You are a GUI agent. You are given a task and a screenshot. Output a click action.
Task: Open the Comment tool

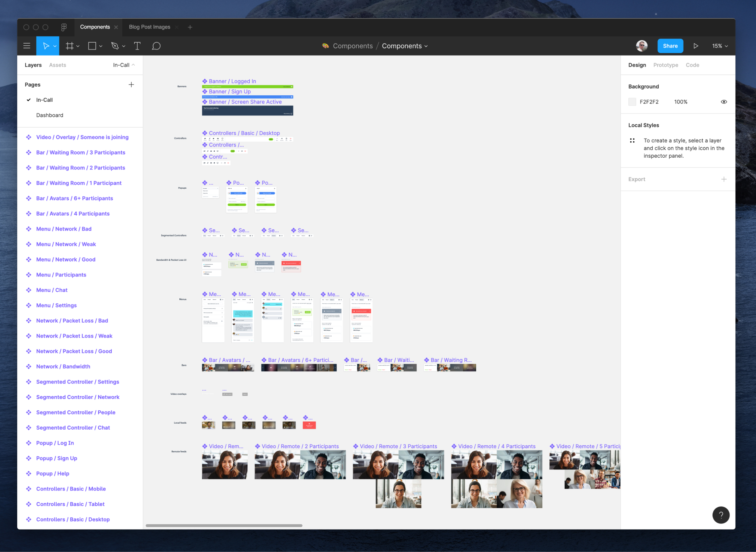tap(156, 45)
